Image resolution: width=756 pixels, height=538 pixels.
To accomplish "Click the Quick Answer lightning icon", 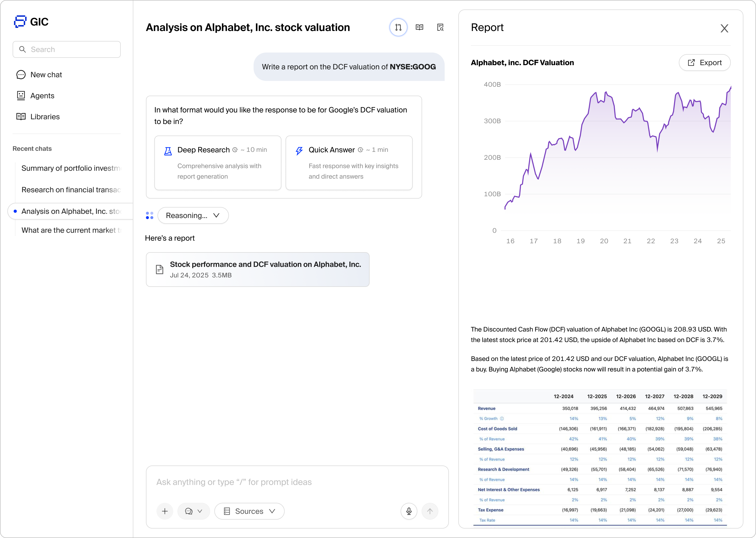I will pos(299,151).
